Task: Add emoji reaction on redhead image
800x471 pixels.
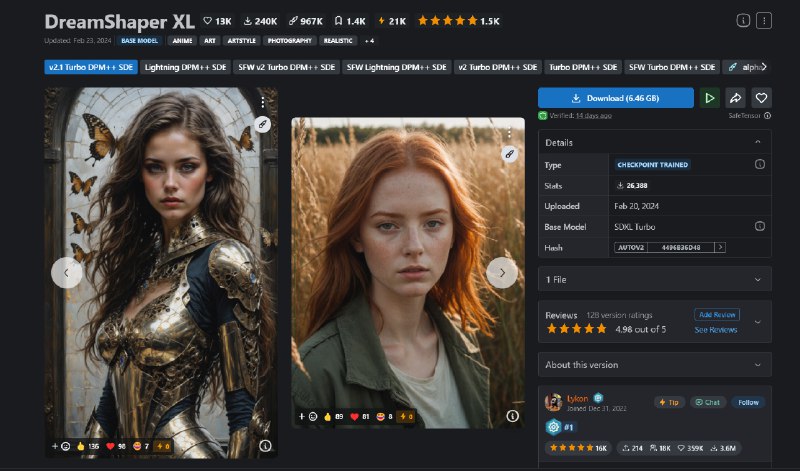Action: [x=308, y=417]
